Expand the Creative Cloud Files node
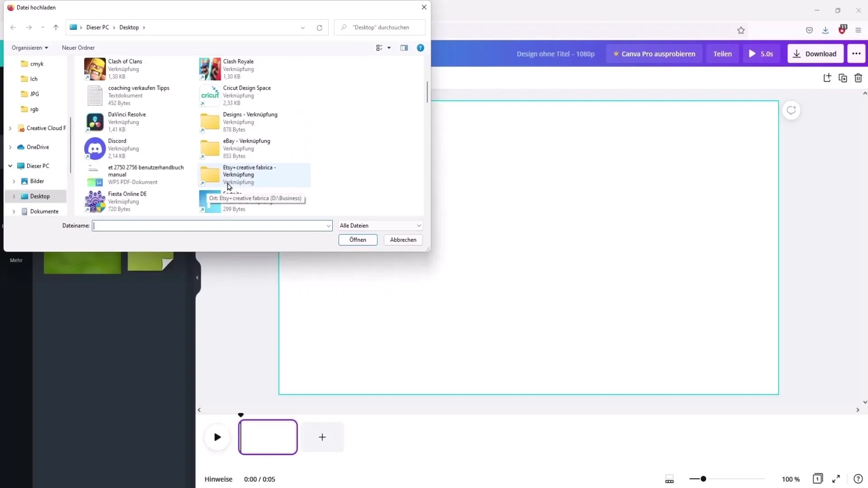The image size is (868, 488). [10, 128]
